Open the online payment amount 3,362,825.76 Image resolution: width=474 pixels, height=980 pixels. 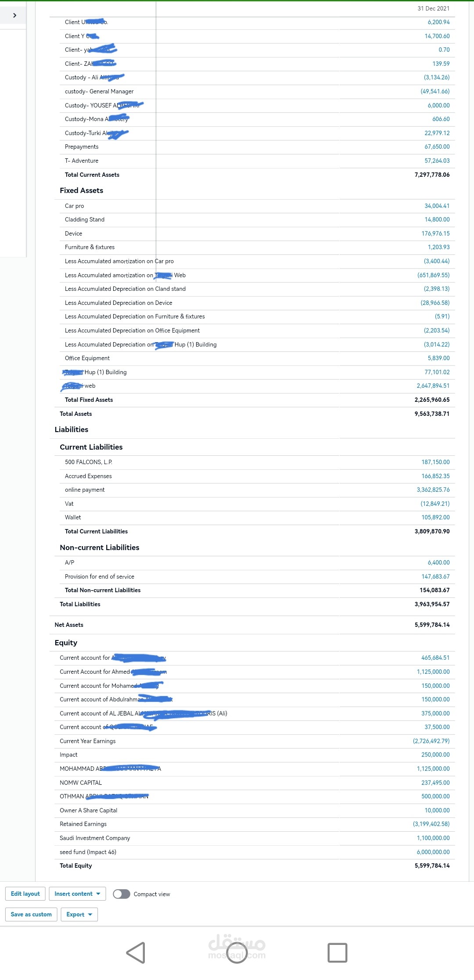click(x=433, y=490)
